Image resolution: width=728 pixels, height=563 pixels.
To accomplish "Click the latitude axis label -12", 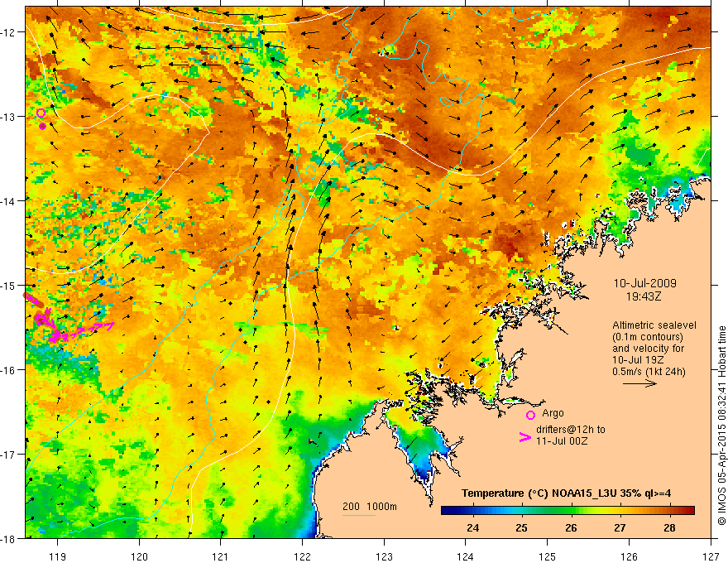I will click(x=9, y=32).
